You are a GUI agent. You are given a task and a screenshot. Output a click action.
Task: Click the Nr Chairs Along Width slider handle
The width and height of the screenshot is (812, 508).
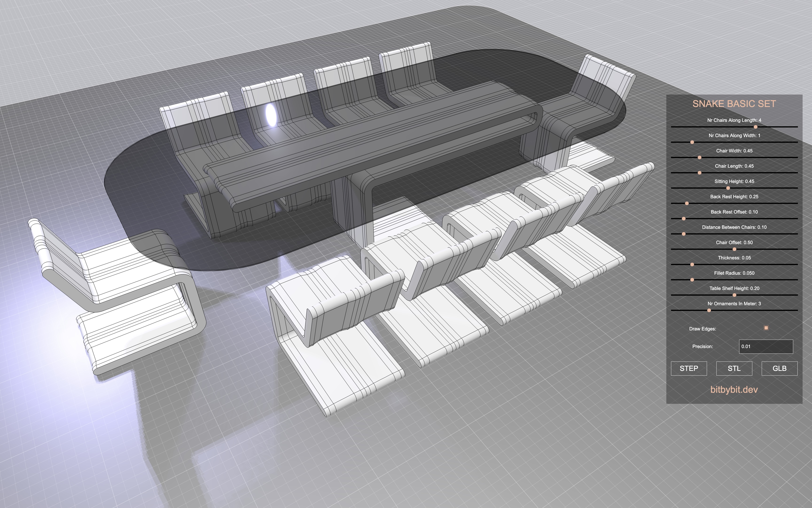(x=692, y=142)
